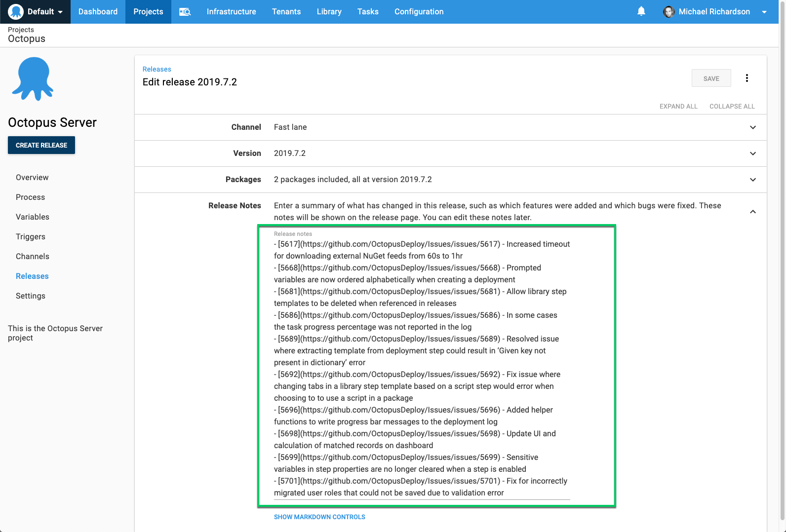Open the project search icon in the navbar

point(185,12)
